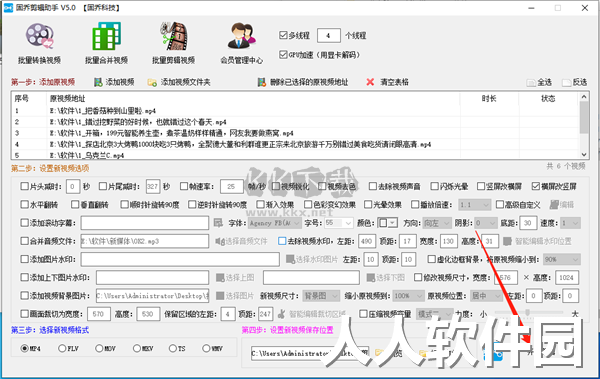Click the 时长 column header
This screenshot has height=379, width=600.
[x=489, y=98]
